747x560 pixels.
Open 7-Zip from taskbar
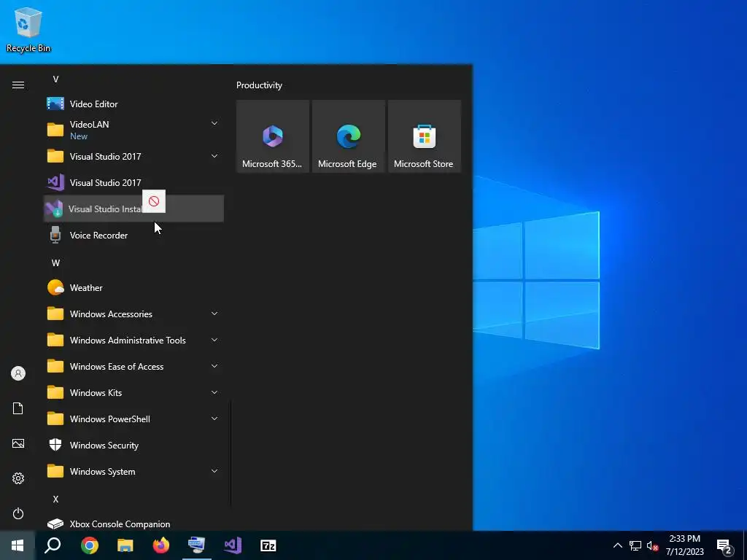pyautogui.click(x=268, y=545)
